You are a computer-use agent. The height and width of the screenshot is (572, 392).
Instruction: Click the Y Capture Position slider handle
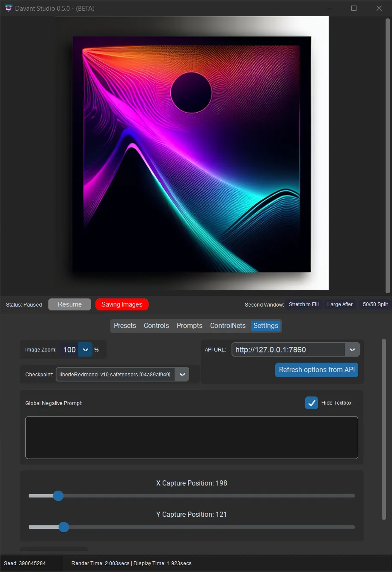tap(64, 527)
